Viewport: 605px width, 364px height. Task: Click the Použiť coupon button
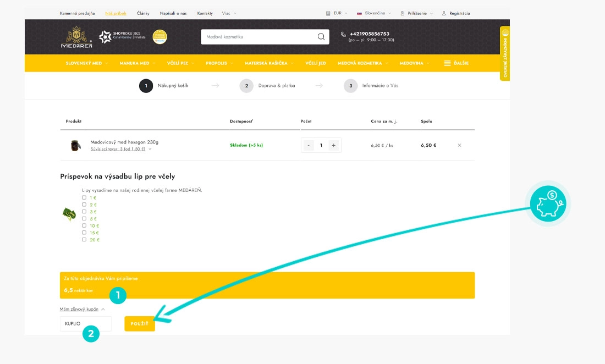pos(140,324)
